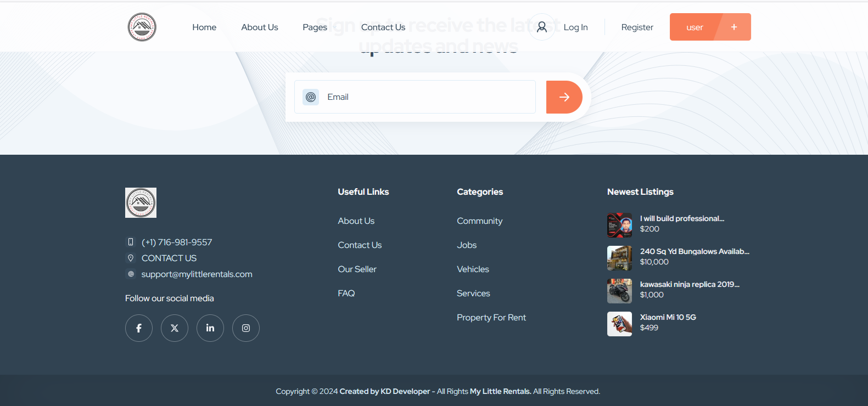Open the kawasaki ninja replica listing
This screenshot has height=406, width=868.
[x=690, y=284]
